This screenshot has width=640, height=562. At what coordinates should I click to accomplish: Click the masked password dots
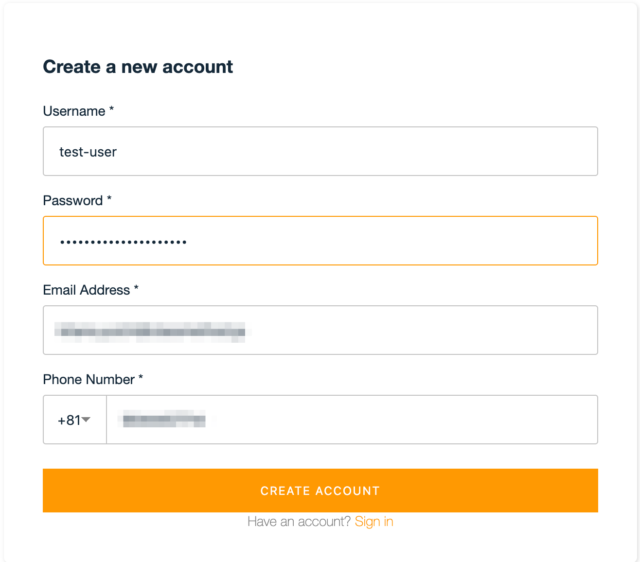[123, 242]
